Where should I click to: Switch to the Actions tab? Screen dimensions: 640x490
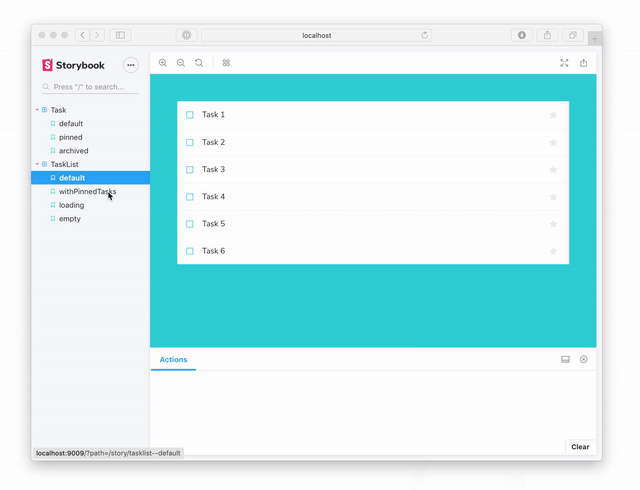point(173,359)
